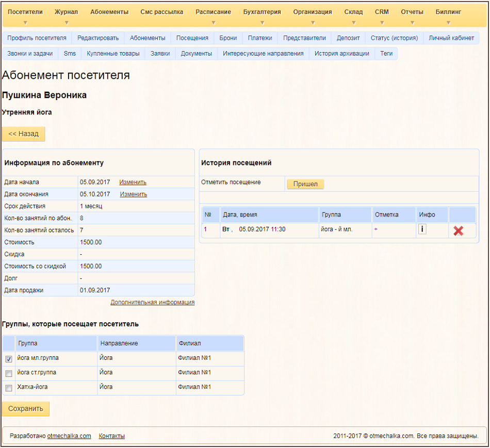490x448 pixels.
Task: Open the Дополнительная информация link
Action: pos(152,302)
